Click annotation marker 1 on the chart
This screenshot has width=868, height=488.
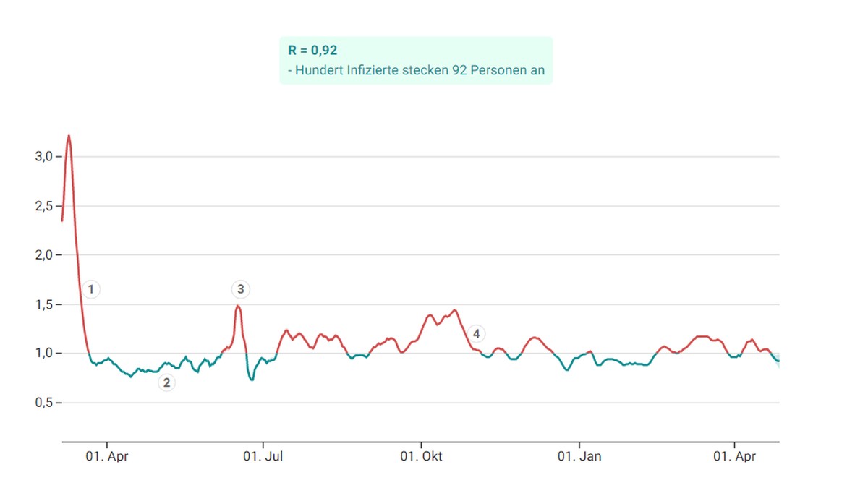pos(90,290)
